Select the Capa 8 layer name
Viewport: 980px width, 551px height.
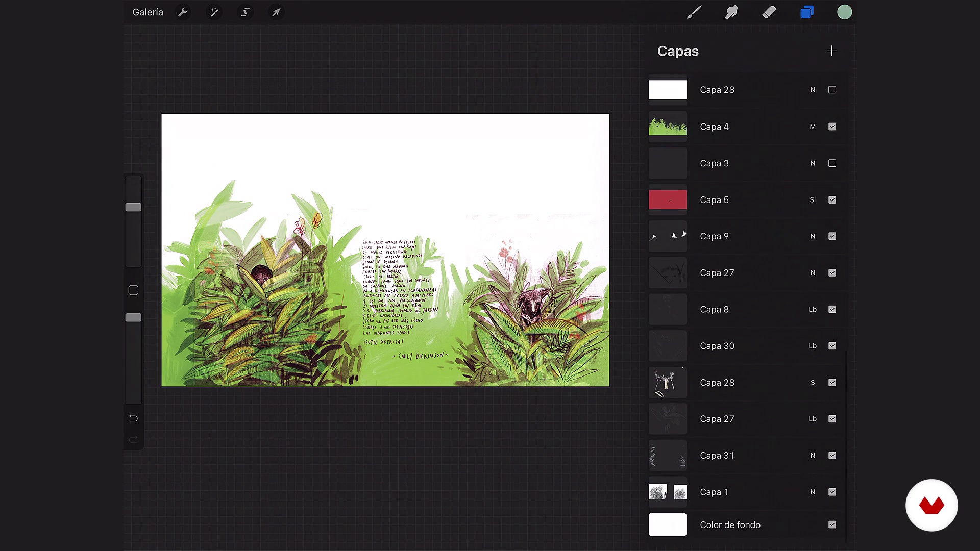[x=714, y=309]
